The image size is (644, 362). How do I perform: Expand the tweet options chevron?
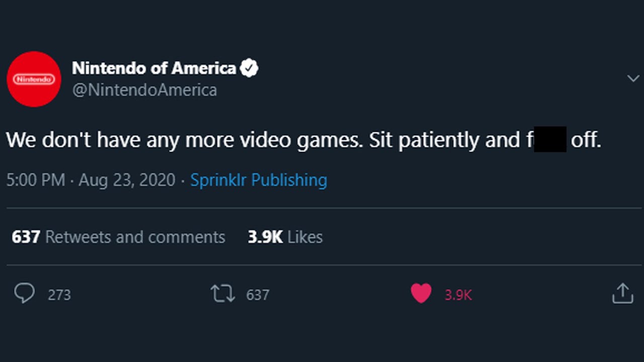coord(633,78)
